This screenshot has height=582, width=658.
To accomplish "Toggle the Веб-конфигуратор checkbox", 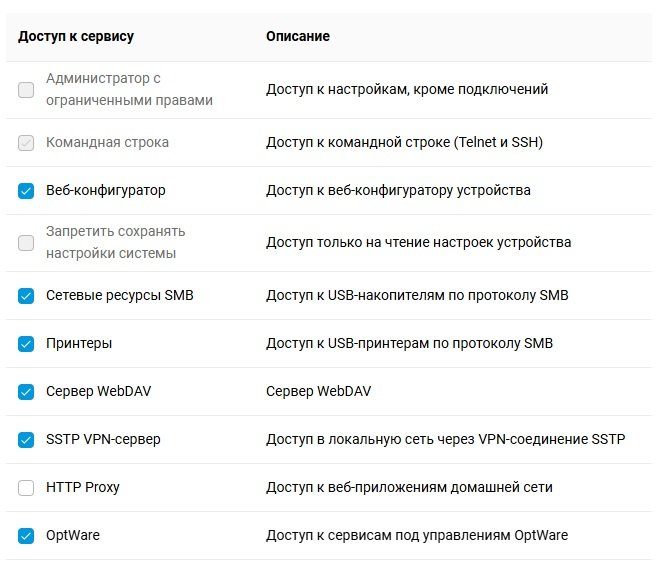I will [x=26, y=191].
